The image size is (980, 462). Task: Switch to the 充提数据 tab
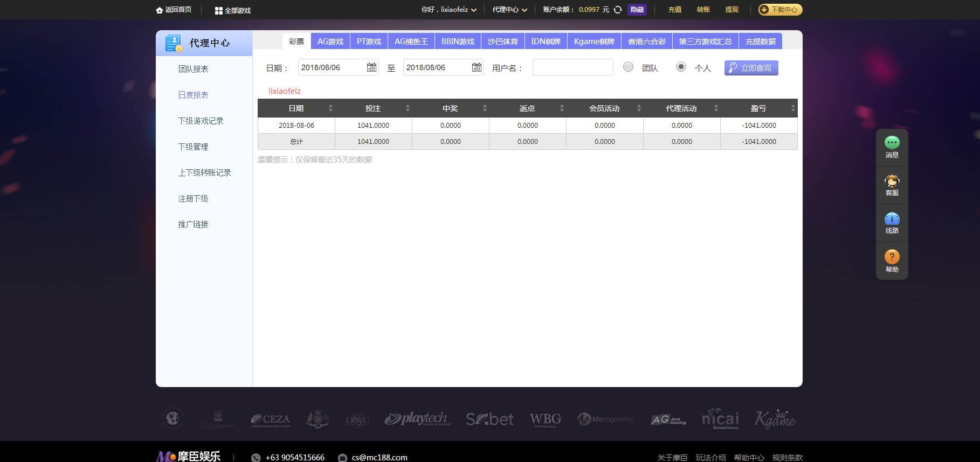(761, 42)
